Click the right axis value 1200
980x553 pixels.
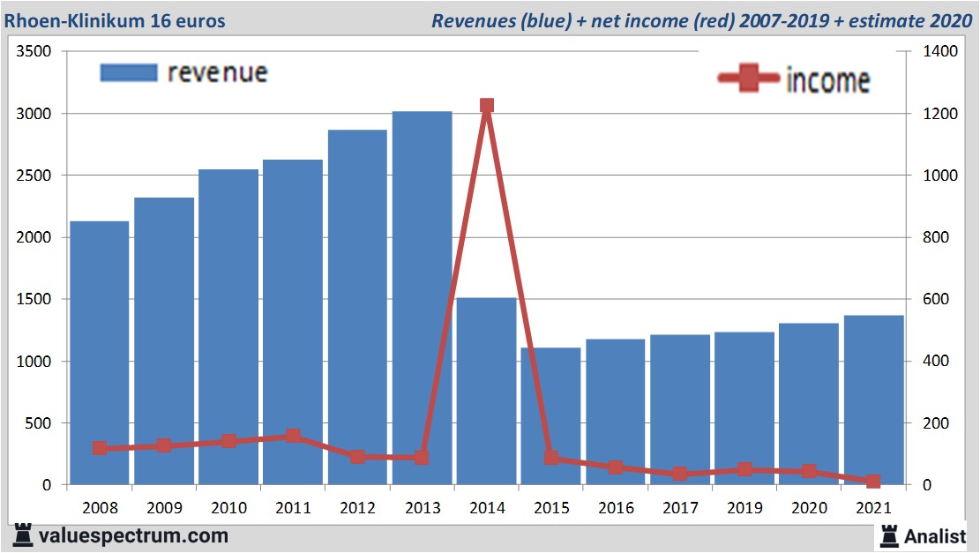click(x=940, y=114)
